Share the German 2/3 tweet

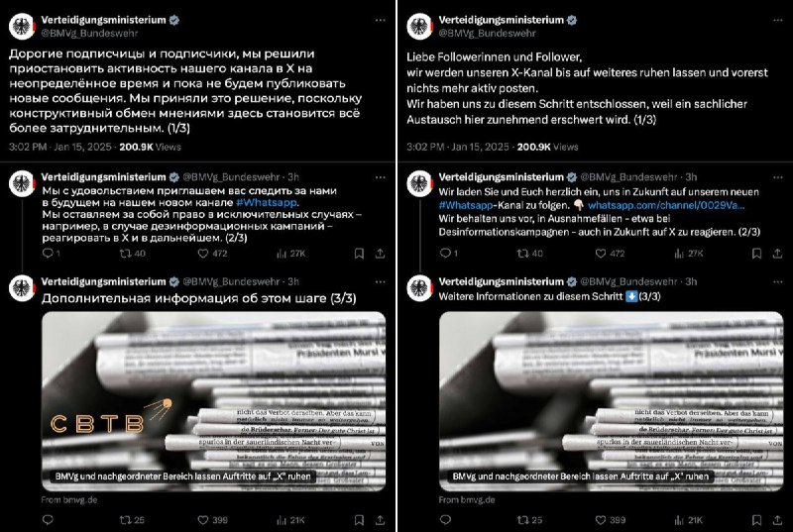[778, 254]
